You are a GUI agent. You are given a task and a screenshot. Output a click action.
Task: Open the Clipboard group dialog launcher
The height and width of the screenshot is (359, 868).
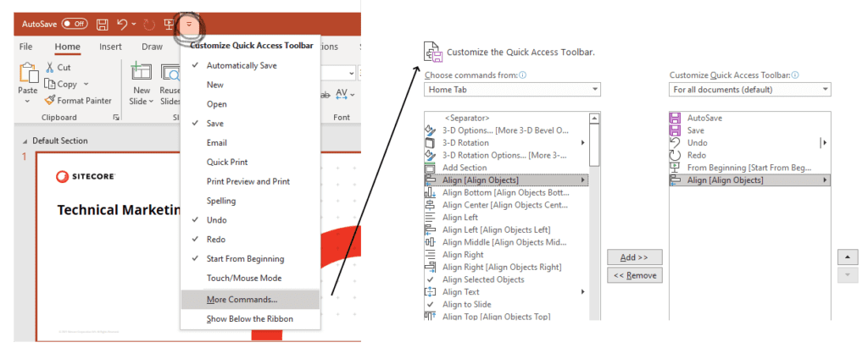(x=116, y=118)
